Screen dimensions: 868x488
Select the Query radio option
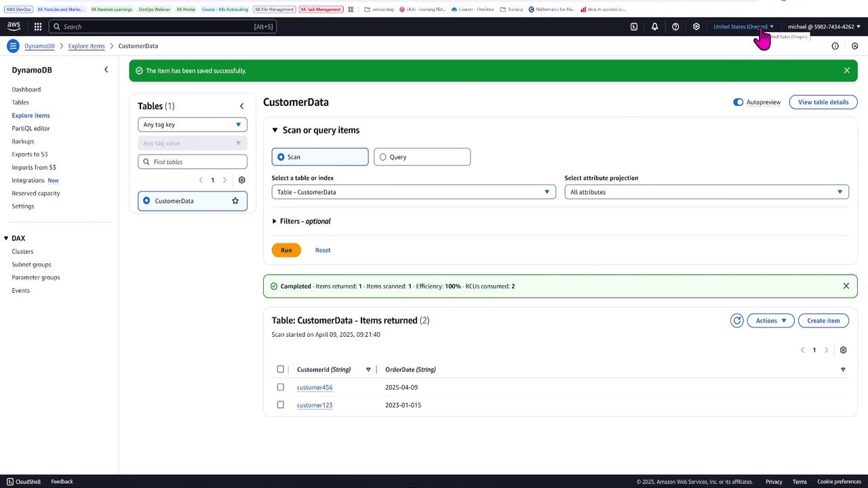click(x=383, y=157)
